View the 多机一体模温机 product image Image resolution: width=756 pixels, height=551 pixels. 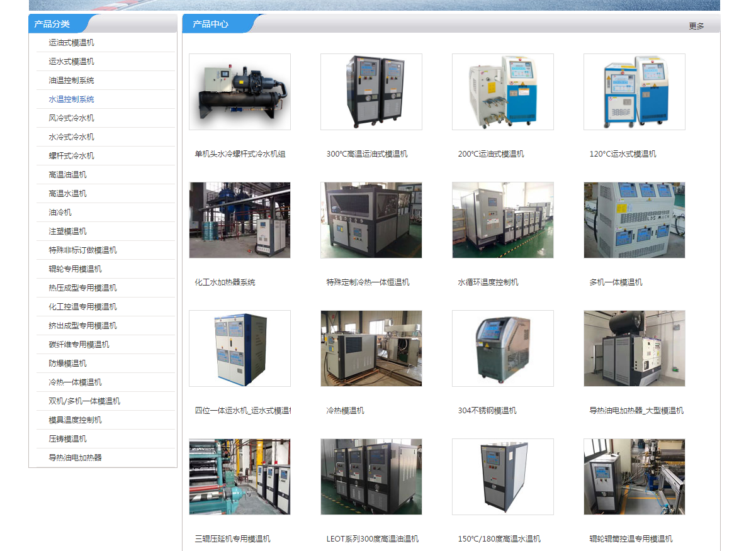[x=635, y=220]
